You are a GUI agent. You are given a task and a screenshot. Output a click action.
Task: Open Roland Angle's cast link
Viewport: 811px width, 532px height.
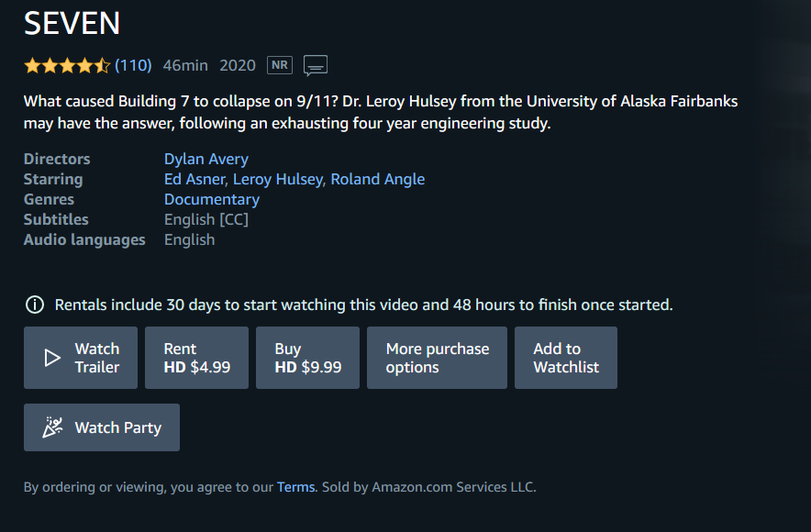pos(378,180)
